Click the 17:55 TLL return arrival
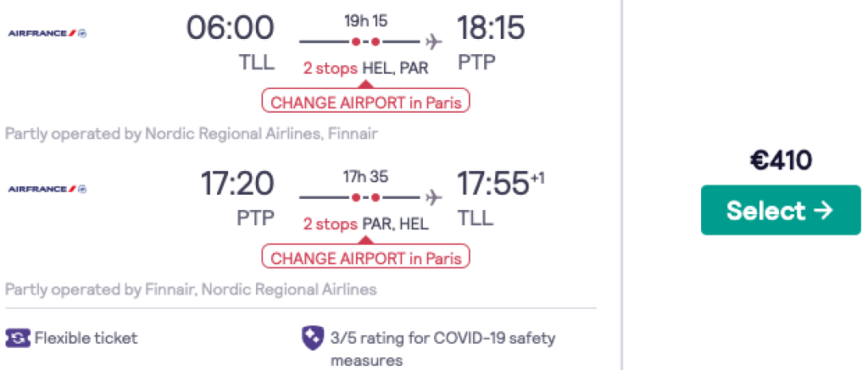Image resolution: width=868 pixels, height=370 pixels. (x=492, y=184)
